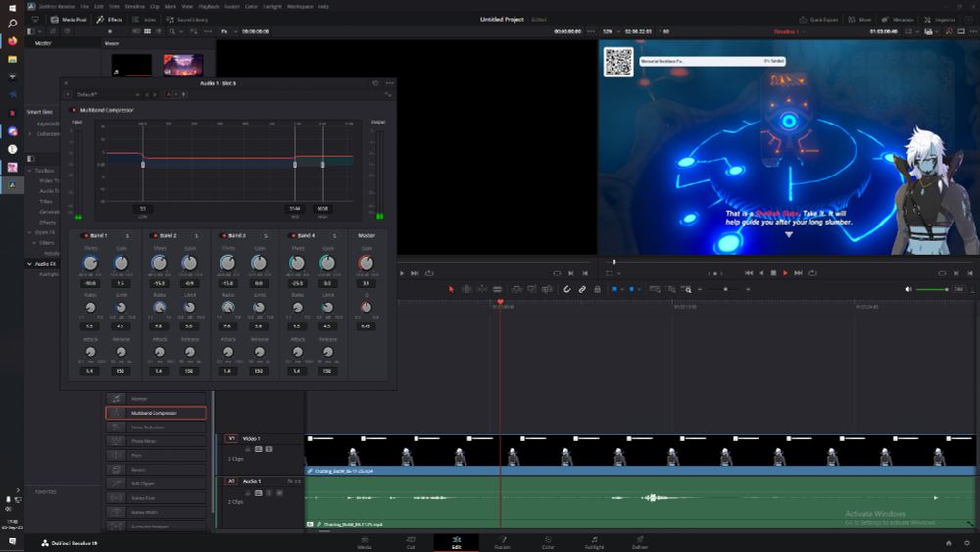Open the Sound Library panel
This screenshot has height=552, width=980.
click(187, 20)
